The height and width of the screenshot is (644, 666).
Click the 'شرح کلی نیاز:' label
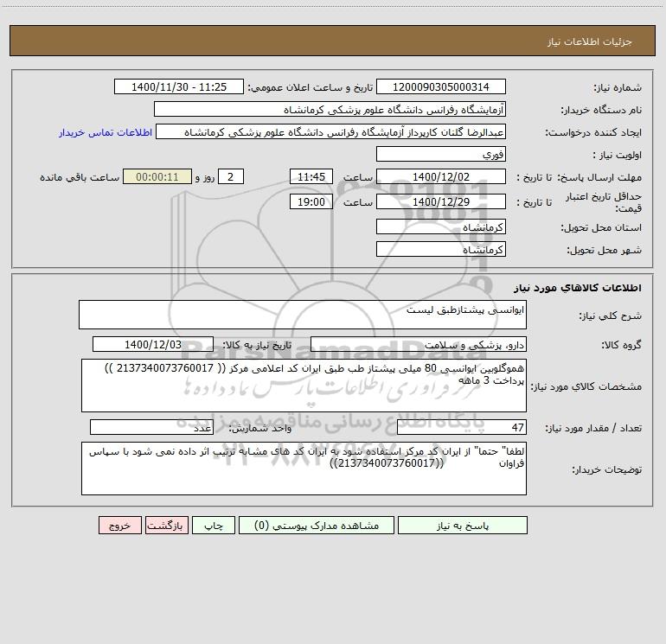pos(611,316)
